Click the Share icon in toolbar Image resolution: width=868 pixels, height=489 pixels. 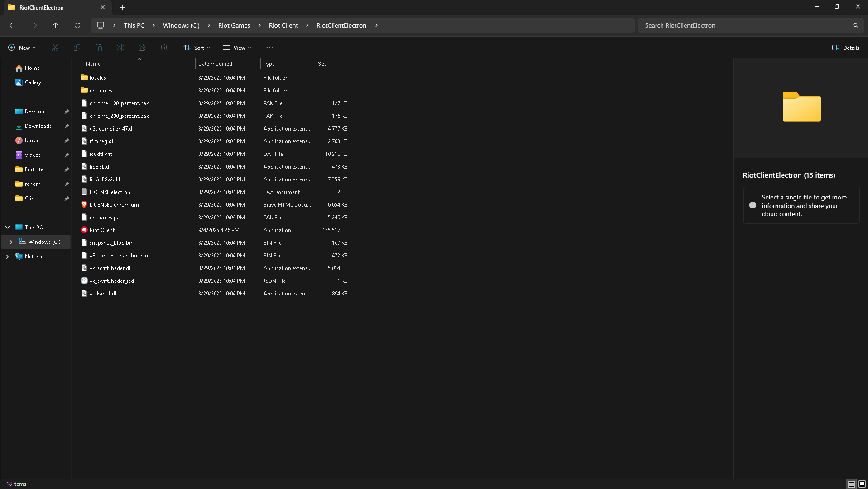[142, 48]
